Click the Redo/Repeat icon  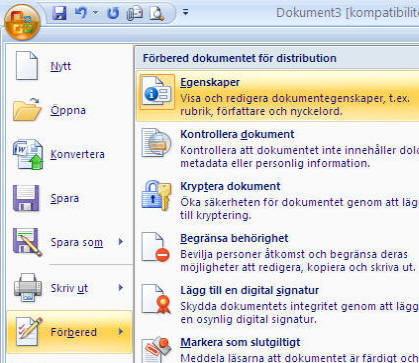pyautogui.click(x=113, y=13)
